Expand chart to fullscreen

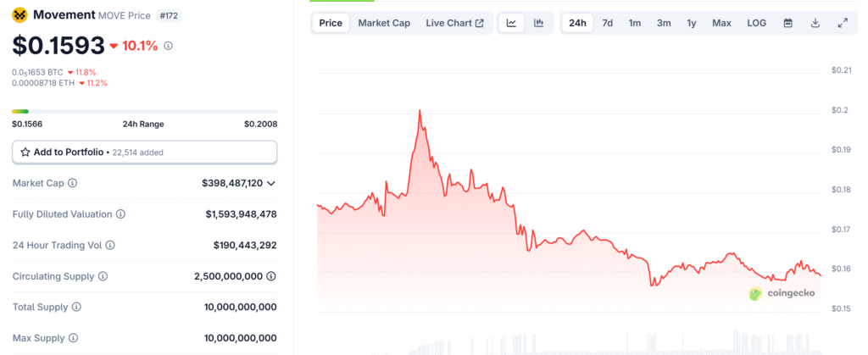[843, 23]
